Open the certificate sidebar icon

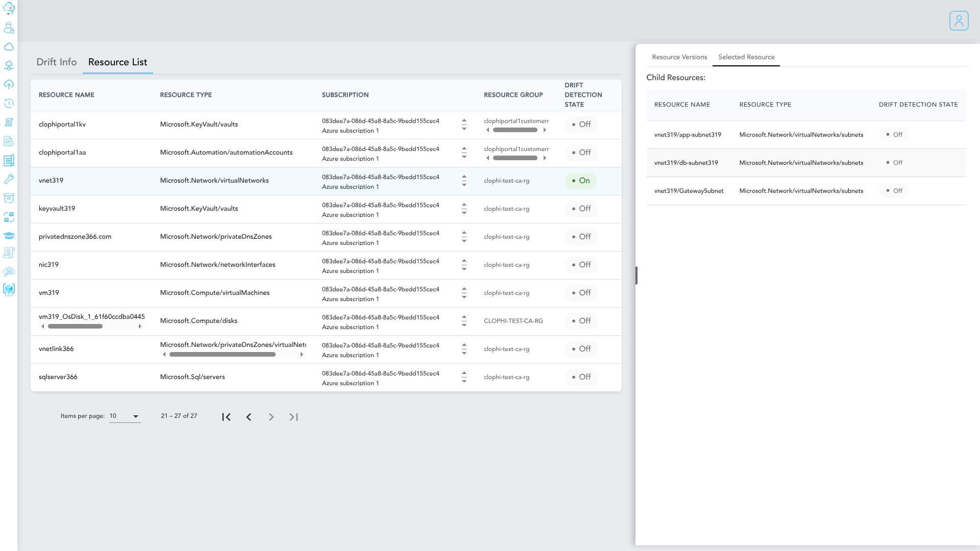click(9, 253)
